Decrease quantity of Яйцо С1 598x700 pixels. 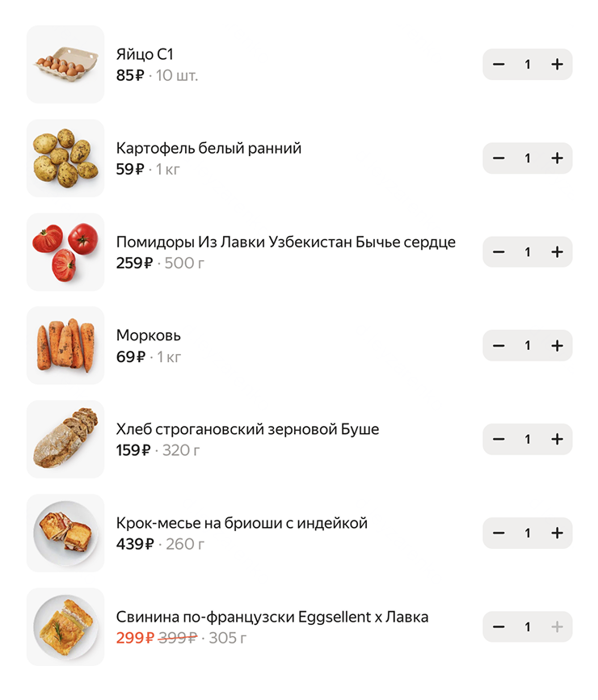(x=499, y=65)
